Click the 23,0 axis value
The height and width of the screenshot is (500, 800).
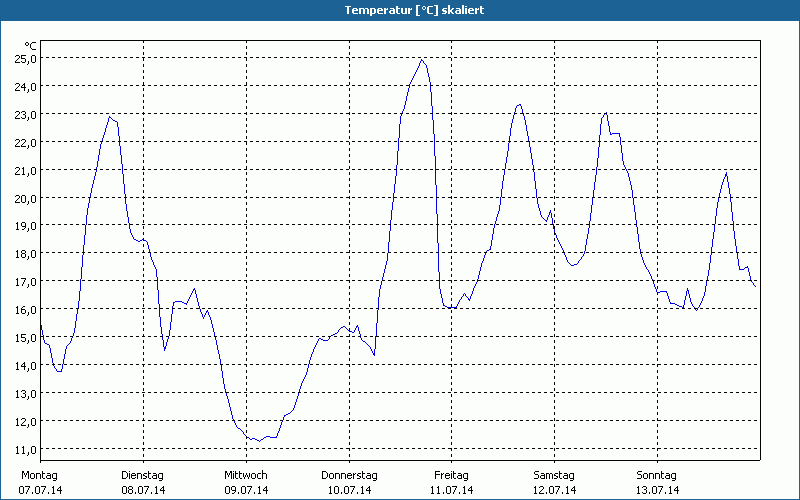tap(26, 114)
